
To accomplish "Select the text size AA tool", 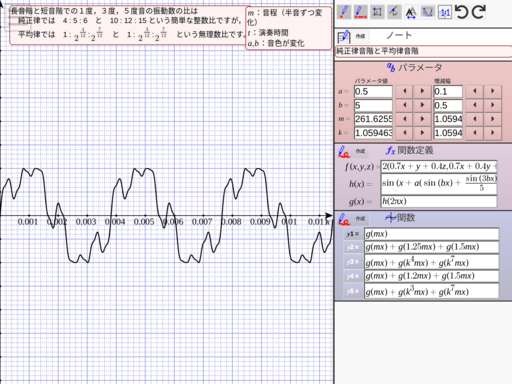I will [411, 13].
